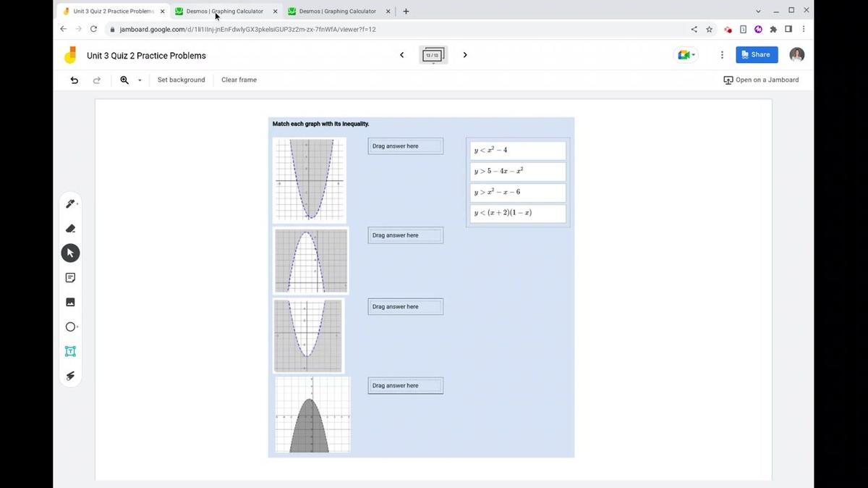Click Open on a Jamboard link
The image size is (868, 488).
click(x=761, y=80)
